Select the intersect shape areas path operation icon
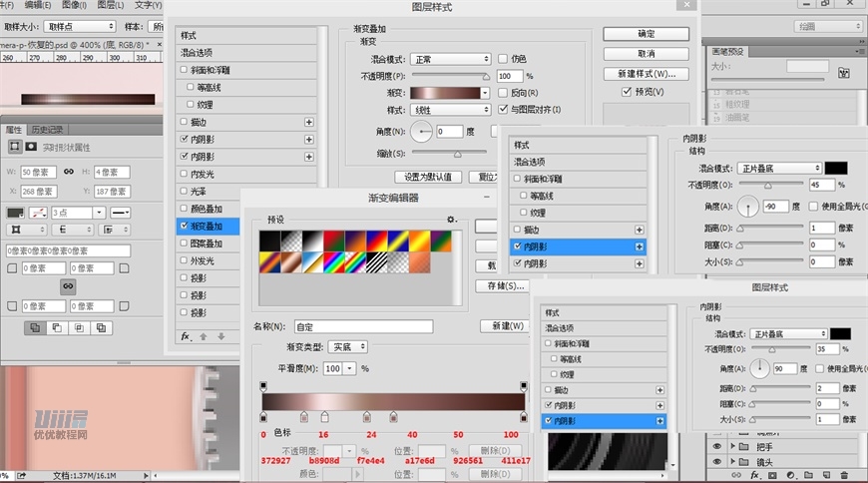The image size is (868, 483). point(79,328)
